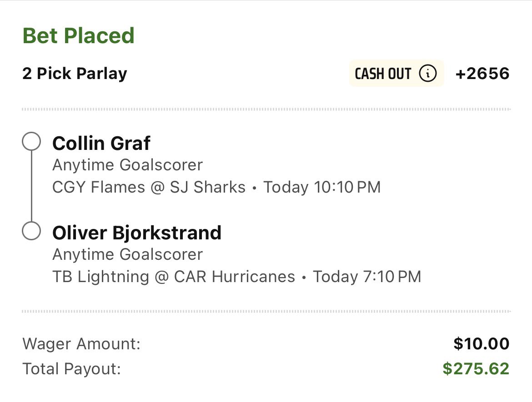
Task: Click the Wager Amount label
Action: click(x=81, y=344)
